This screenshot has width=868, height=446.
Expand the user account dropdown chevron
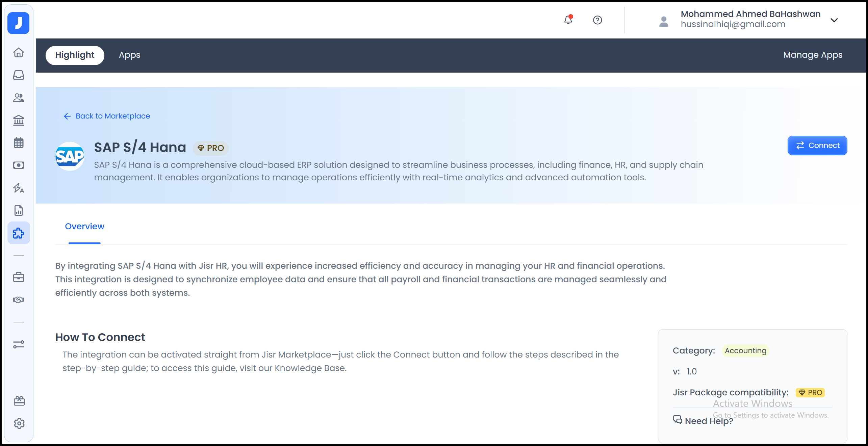tap(834, 20)
